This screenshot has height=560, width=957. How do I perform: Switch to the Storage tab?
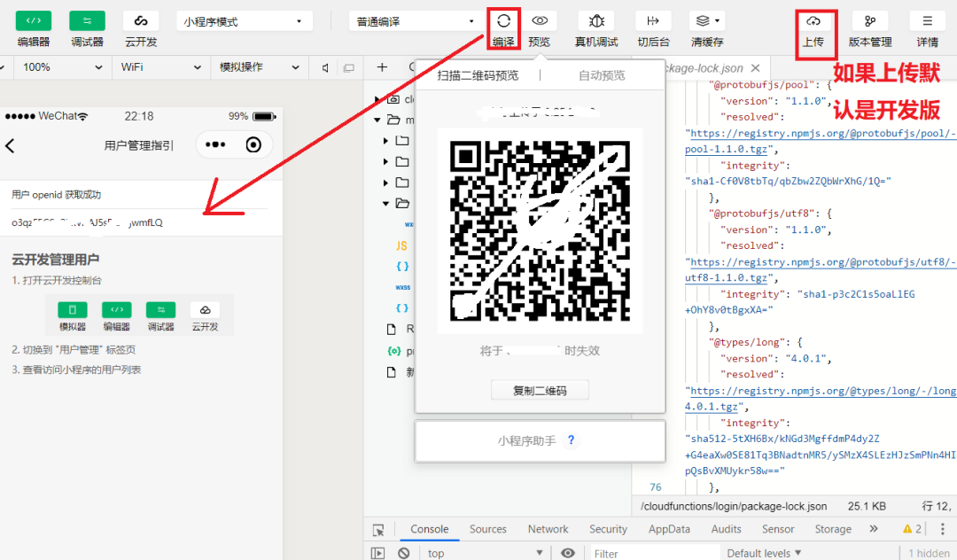pyautogui.click(x=833, y=530)
